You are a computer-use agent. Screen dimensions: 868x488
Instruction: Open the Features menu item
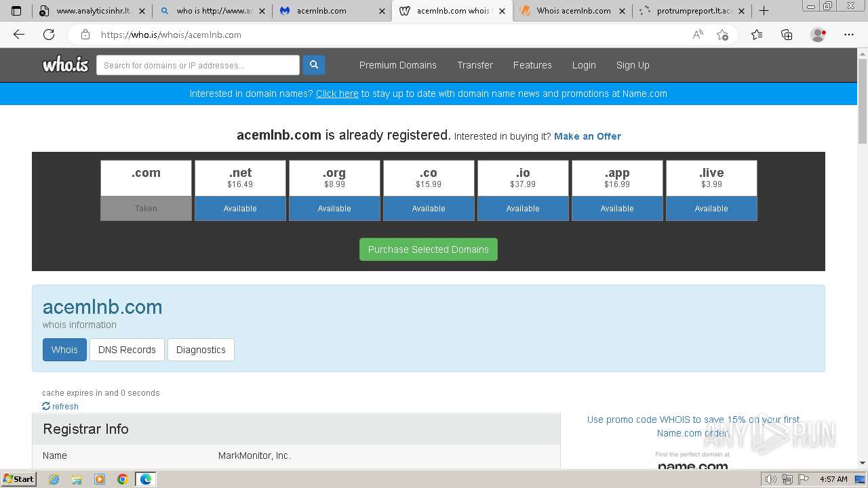[x=532, y=65]
